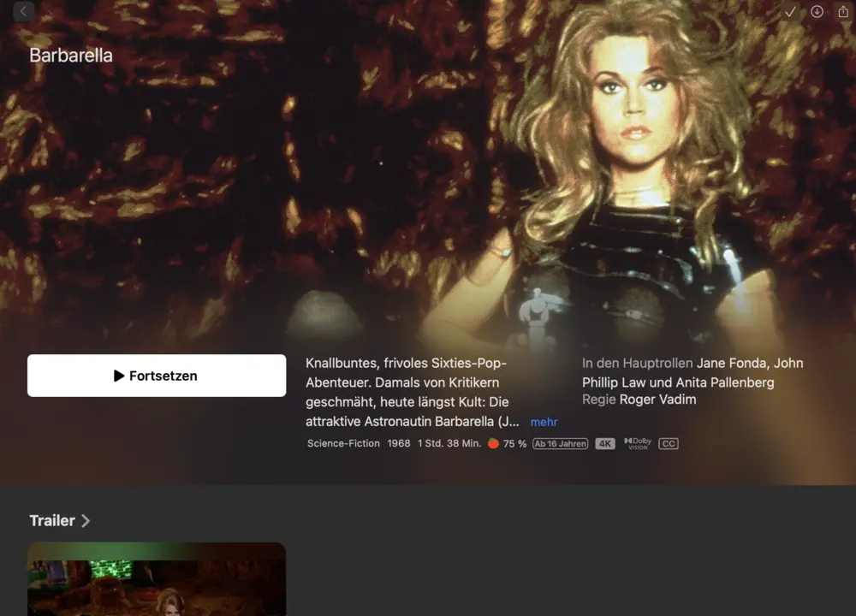Viewport: 856px width, 616px height.
Task: Click the 1968 release year
Action: click(x=399, y=443)
